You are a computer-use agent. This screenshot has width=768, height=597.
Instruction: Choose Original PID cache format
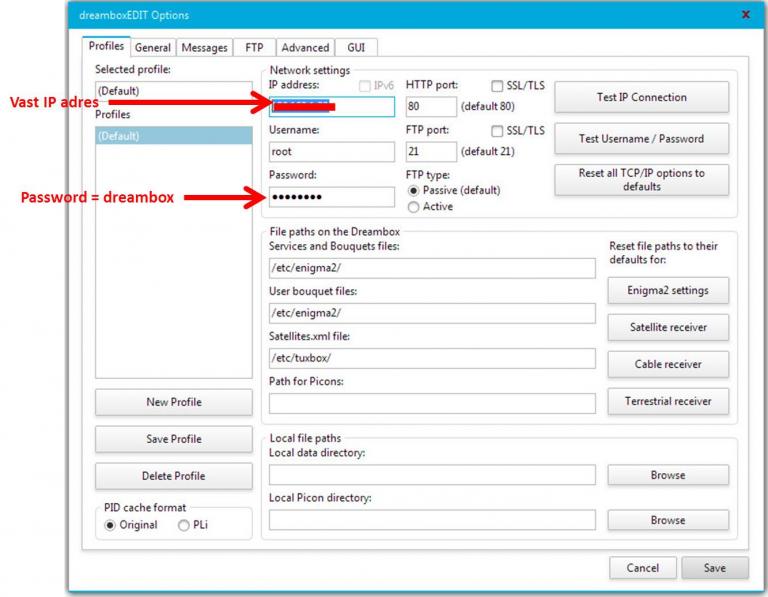coord(110,525)
